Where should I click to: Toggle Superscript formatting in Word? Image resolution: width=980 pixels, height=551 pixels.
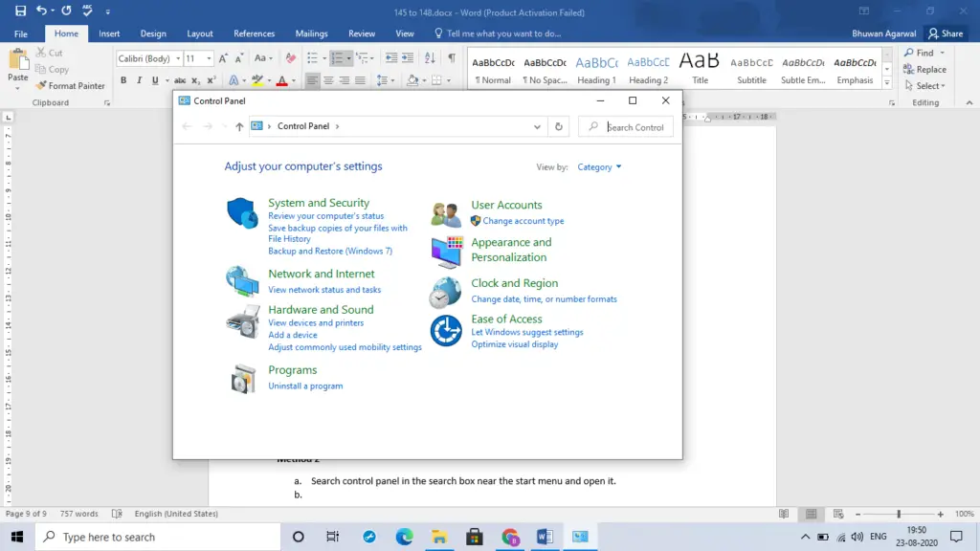[212, 80]
